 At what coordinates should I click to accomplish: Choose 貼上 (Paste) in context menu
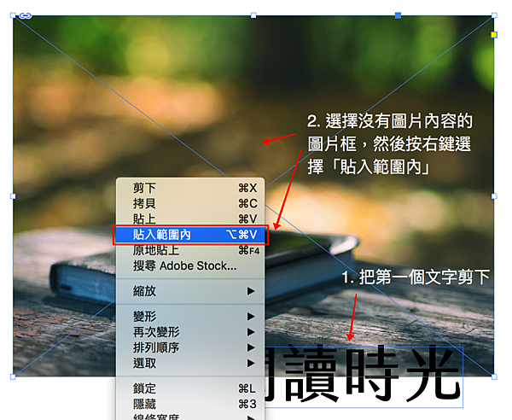190,219
